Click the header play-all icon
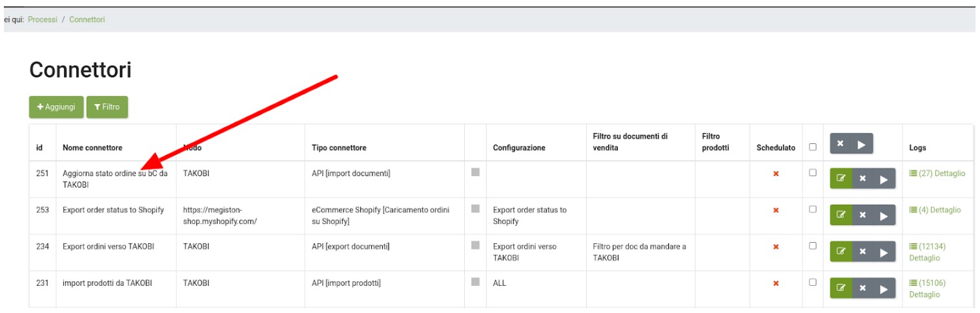980x313 pixels. tap(861, 145)
